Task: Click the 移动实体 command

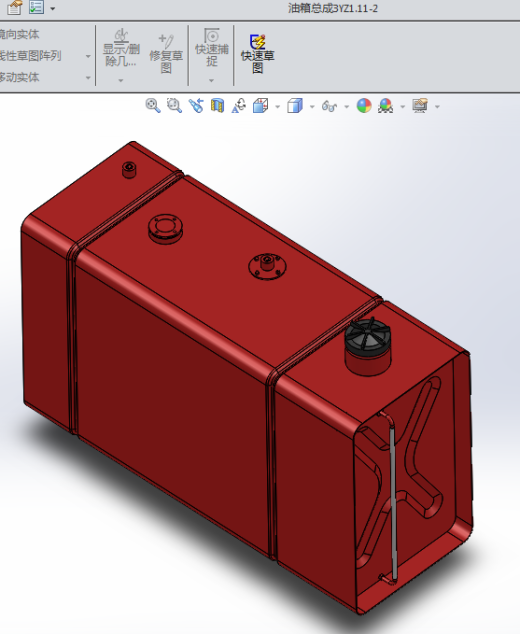Action: [x=19, y=77]
